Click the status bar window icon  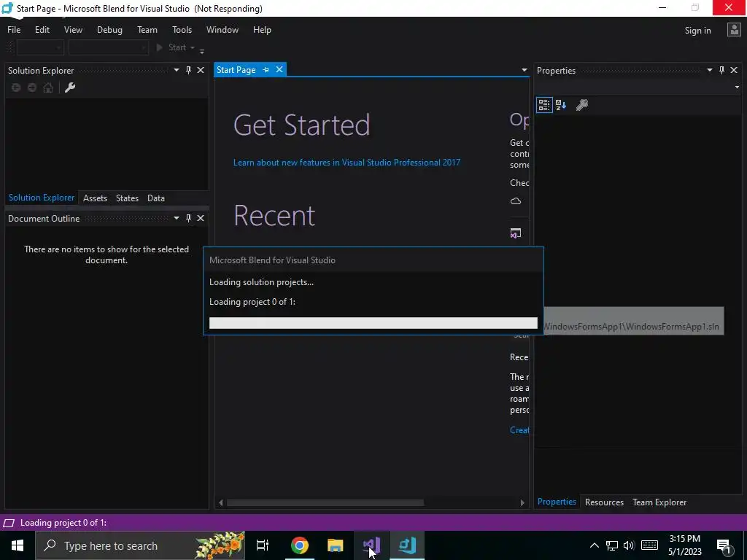click(9, 524)
